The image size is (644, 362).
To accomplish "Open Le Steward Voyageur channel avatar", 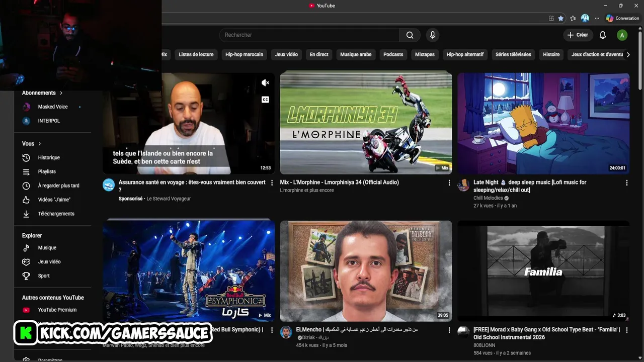I will (x=109, y=185).
